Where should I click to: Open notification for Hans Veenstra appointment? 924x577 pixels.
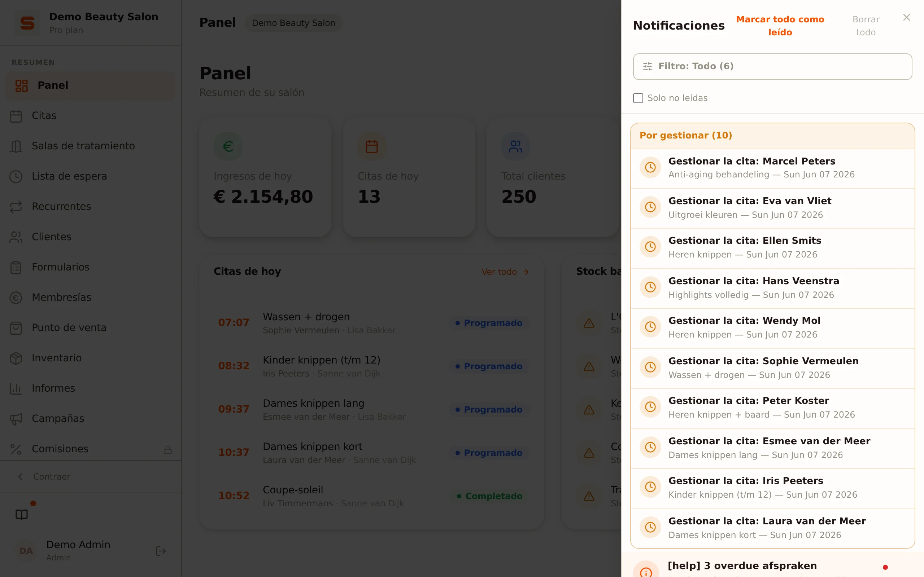(x=772, y=288)
